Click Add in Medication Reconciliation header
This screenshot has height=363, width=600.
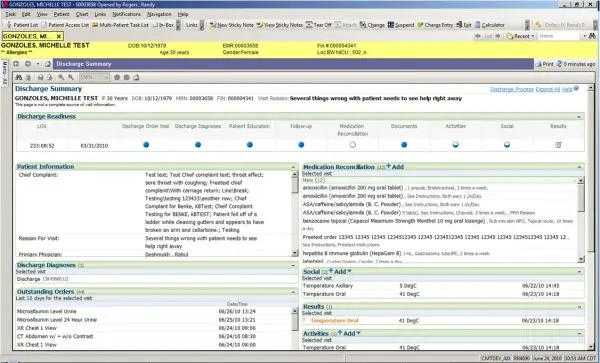pyautogui.click(x=395, y=167)
